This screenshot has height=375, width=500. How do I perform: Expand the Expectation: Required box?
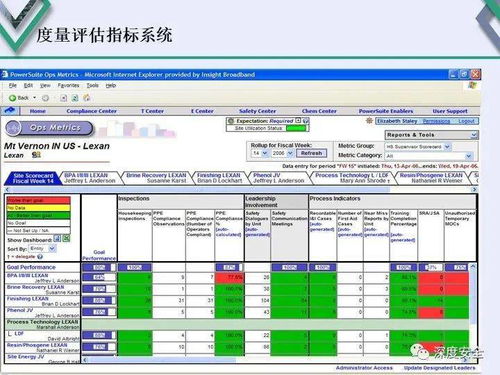click(x=298, y=121)
